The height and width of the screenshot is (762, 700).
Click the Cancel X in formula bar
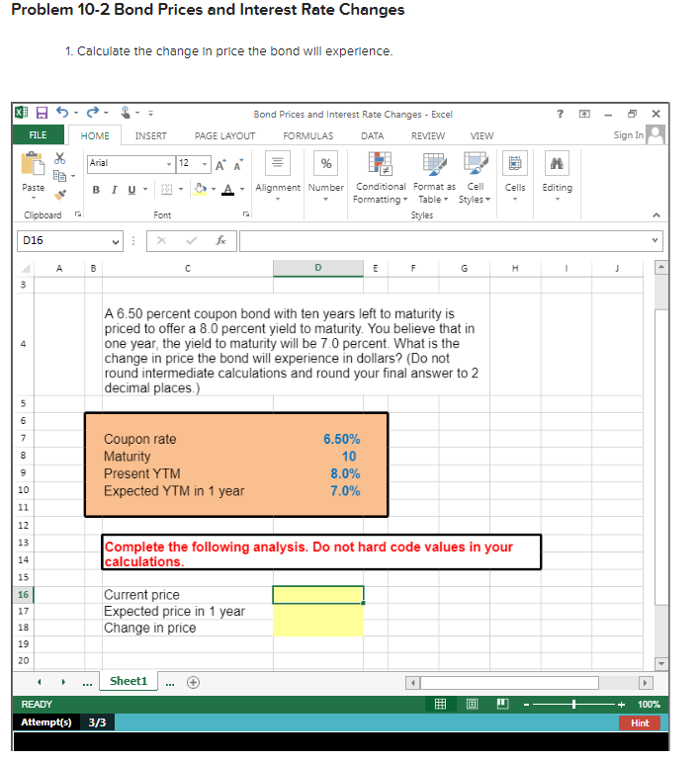(x=162, y=240)
